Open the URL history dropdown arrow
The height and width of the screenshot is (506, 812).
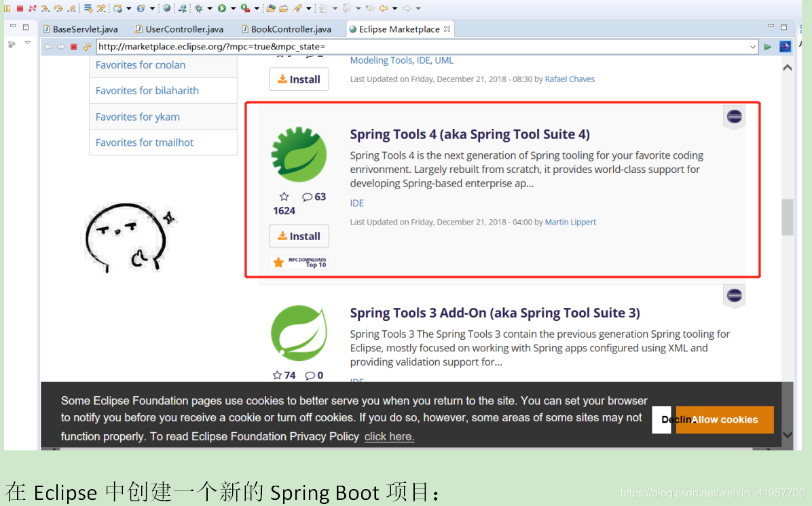(752, 47)
